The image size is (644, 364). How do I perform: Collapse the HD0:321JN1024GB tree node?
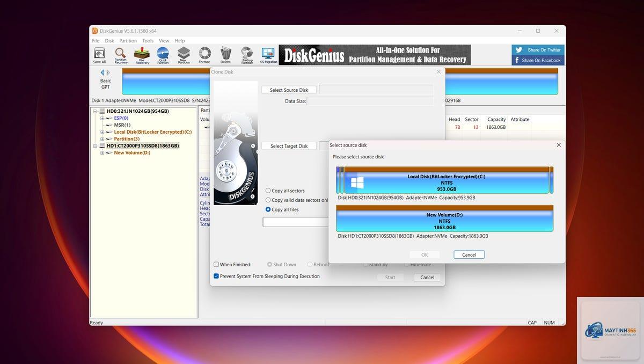95,111
